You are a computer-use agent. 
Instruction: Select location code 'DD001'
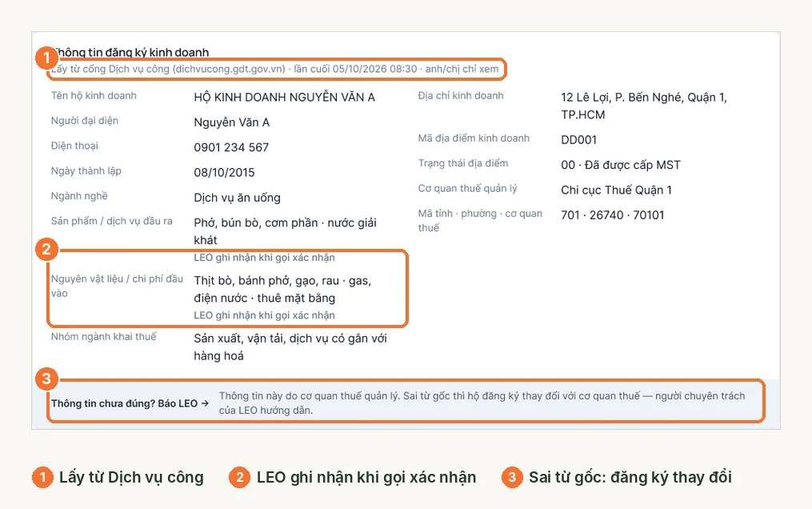point(579,140)
